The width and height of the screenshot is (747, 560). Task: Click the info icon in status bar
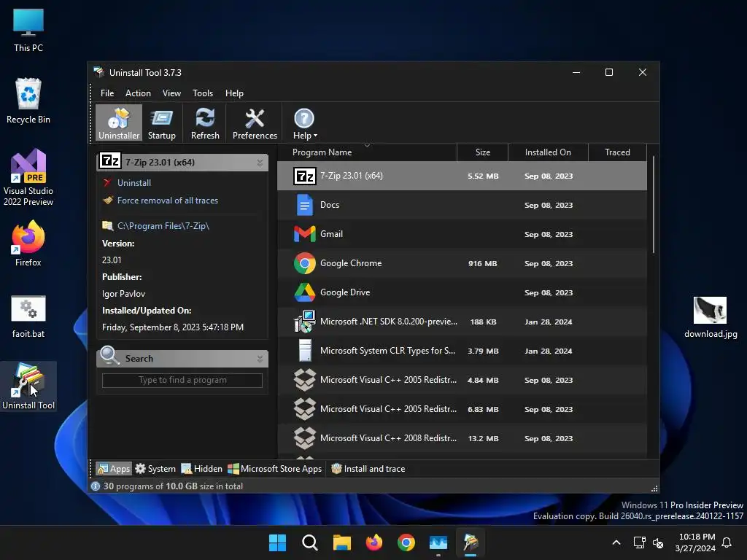point(96,486)
